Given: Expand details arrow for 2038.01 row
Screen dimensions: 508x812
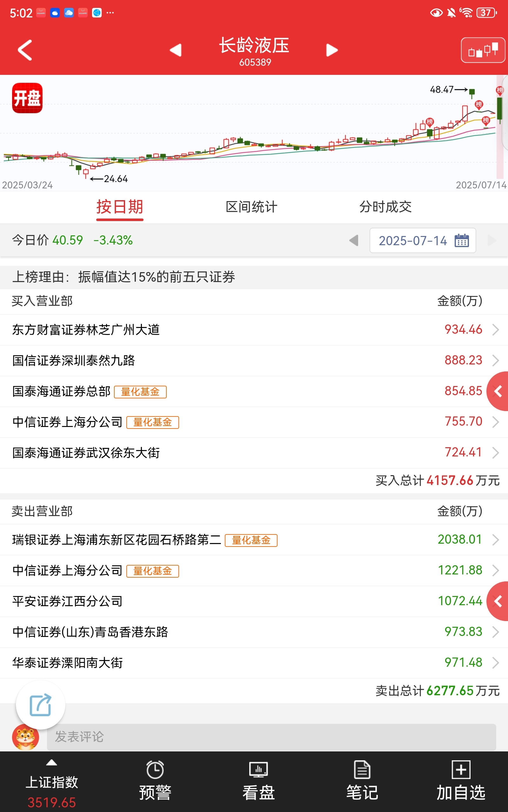Looking at the screenshot, I should (495, 540).
